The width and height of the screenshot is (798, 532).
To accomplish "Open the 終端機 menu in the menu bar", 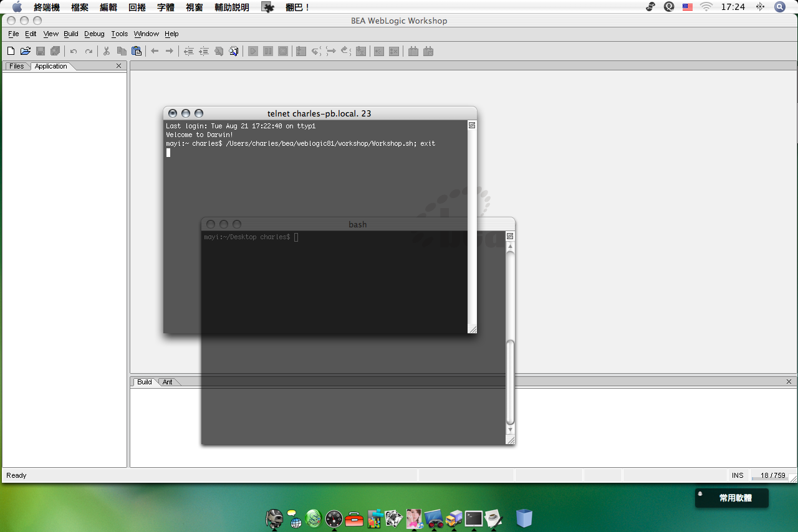I will [47, 7].
